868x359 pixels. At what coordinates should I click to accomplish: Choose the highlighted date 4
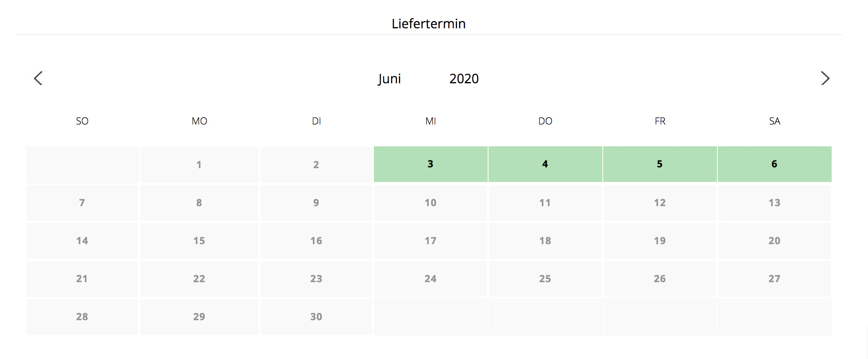545,164
